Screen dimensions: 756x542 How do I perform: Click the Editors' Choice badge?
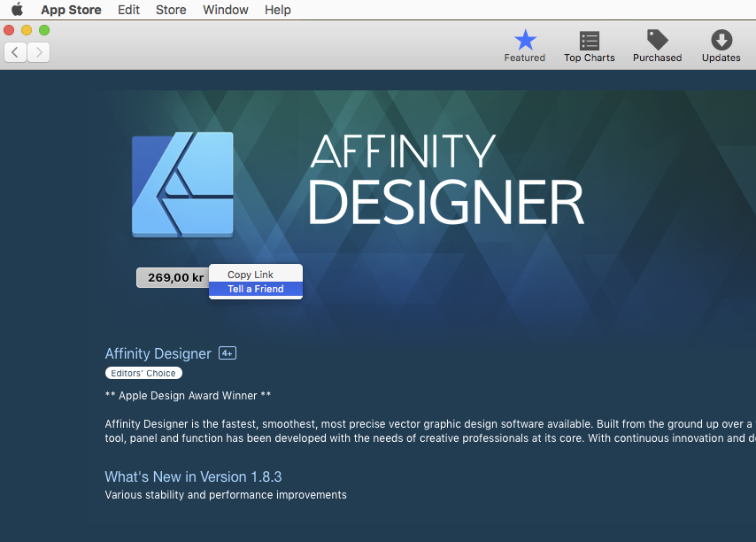coord(143,373)
